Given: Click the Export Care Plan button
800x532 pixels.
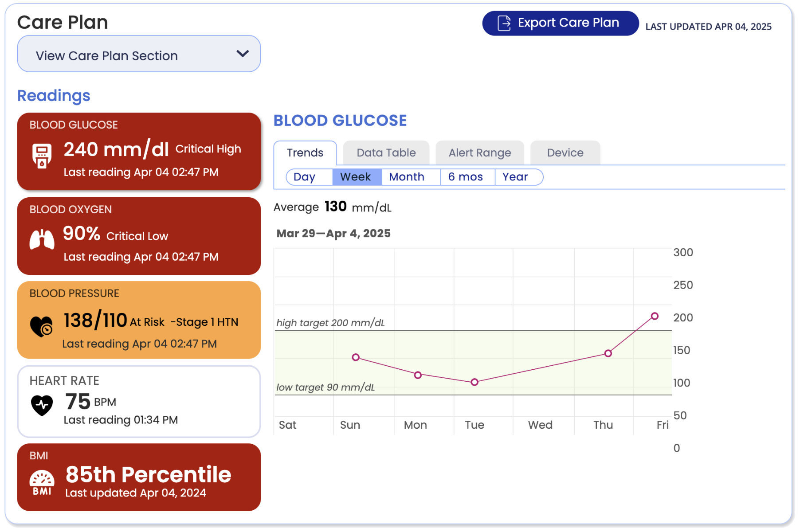Looking at the screenshot, I should tap(560, 23).
